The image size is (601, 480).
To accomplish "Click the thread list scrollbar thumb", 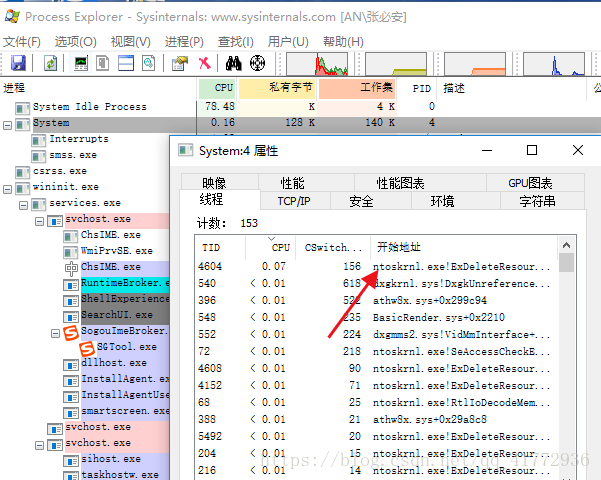I will tap(567, 262).
